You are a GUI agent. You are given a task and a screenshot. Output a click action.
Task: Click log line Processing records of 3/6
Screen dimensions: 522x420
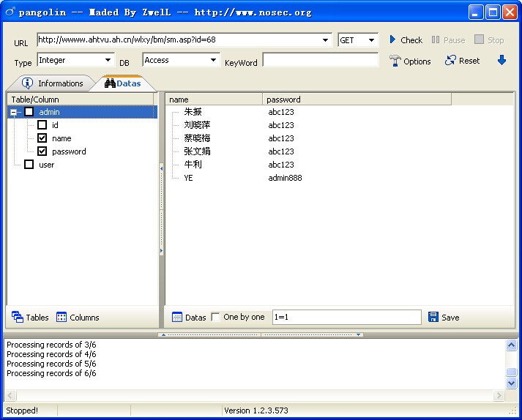[x=51, y=345]
